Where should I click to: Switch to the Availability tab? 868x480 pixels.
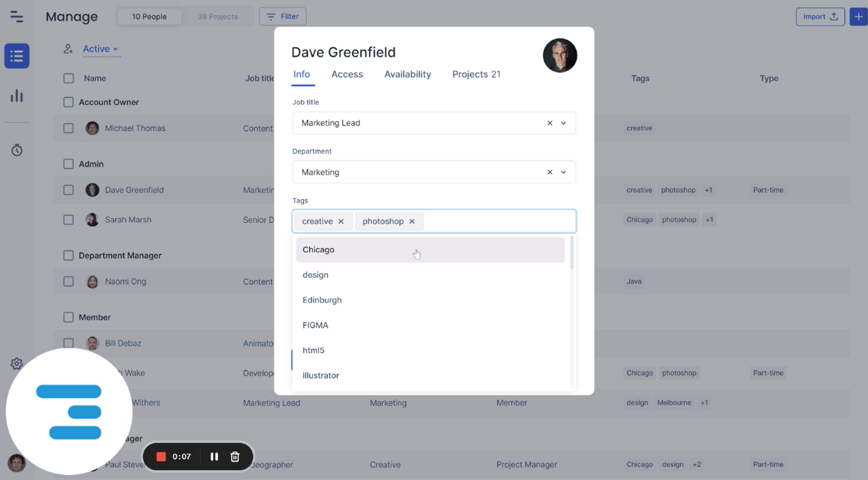coord(407,74)
